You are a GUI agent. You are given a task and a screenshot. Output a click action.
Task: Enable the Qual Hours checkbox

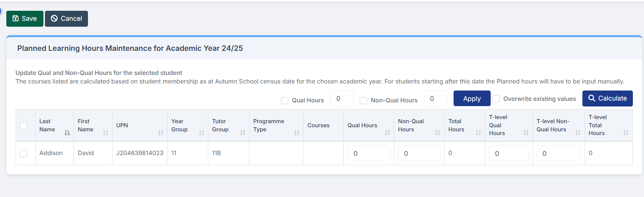click(x=285, y=101)
